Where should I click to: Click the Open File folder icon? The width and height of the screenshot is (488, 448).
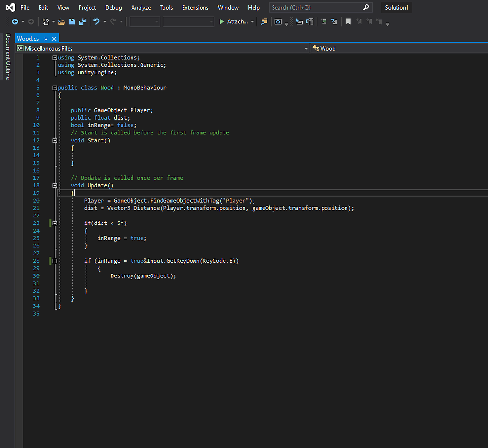(61, 22)
